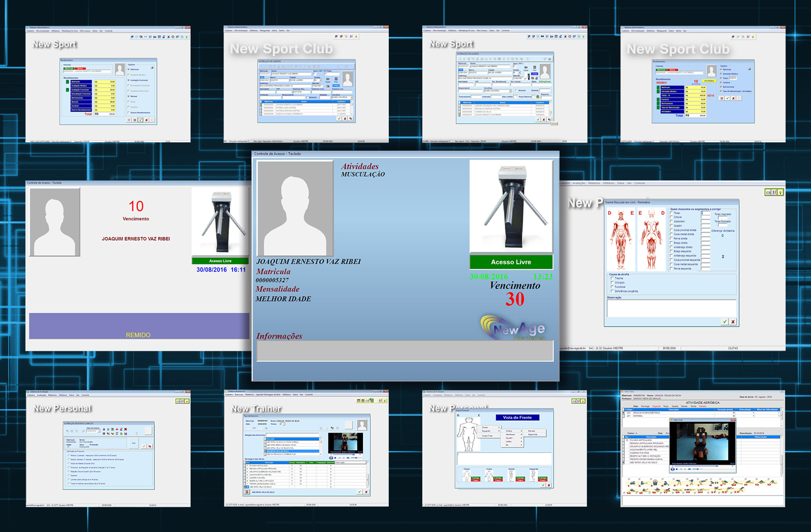Adjust the video volume slider in New Trainer
The width and height of the screenshot is (811, 532).
coord(356,458)
